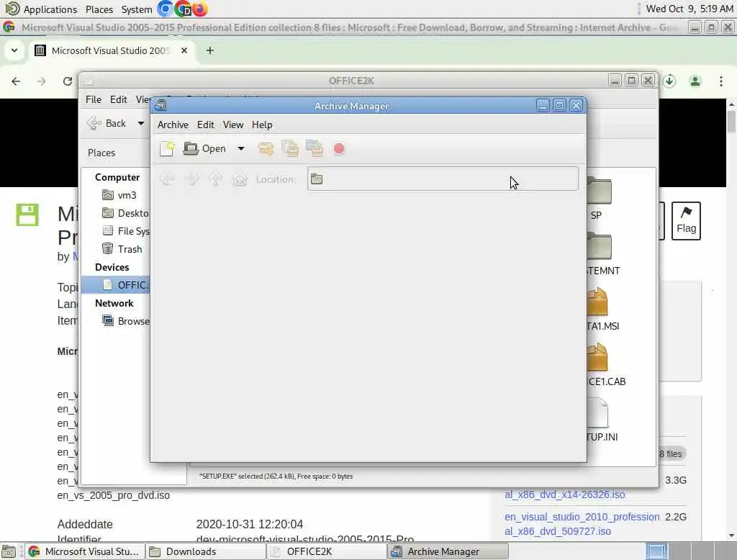Click the up arrow in Archive Manager location bar

tap(216, 179)
